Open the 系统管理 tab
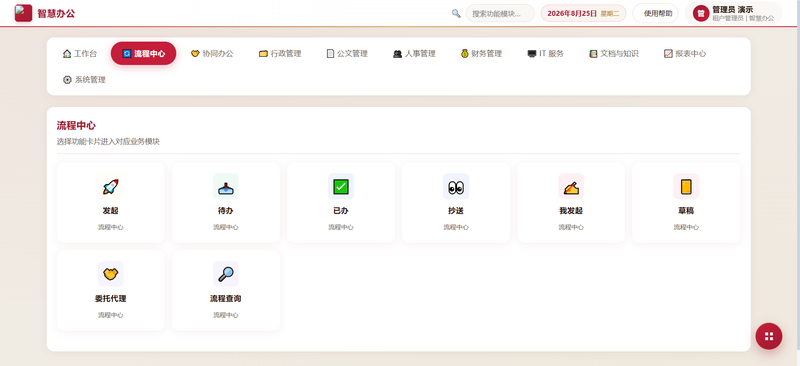Viewport: 800px width, 366px height. point(85,80)
